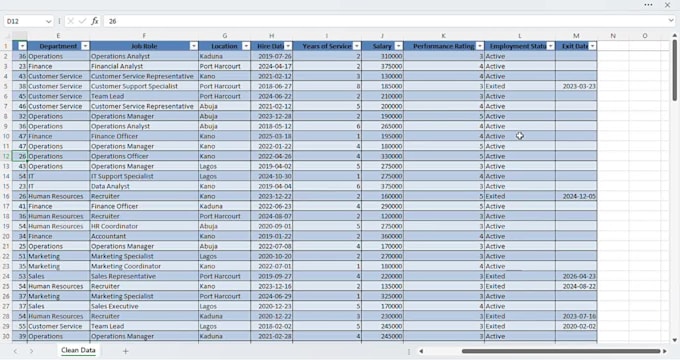The image size is (680, 360).
Task: Select column N header
Action: tap(613, 36)
